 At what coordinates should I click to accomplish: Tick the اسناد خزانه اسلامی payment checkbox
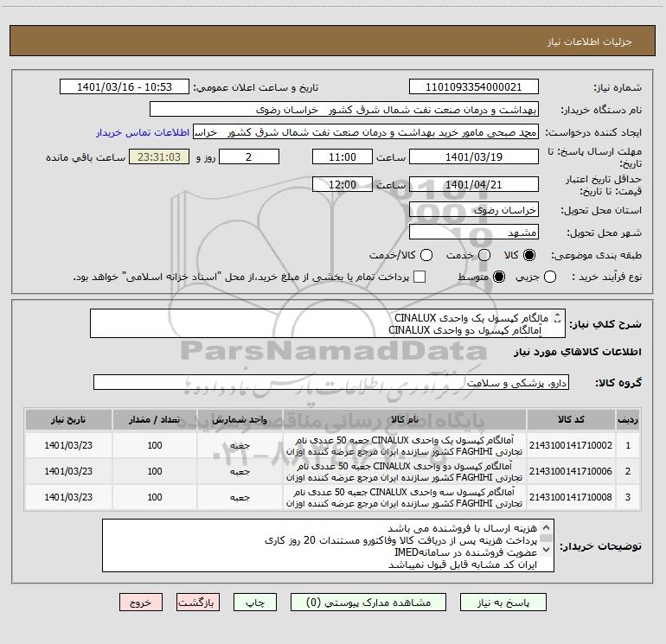[x=419, y=277]
